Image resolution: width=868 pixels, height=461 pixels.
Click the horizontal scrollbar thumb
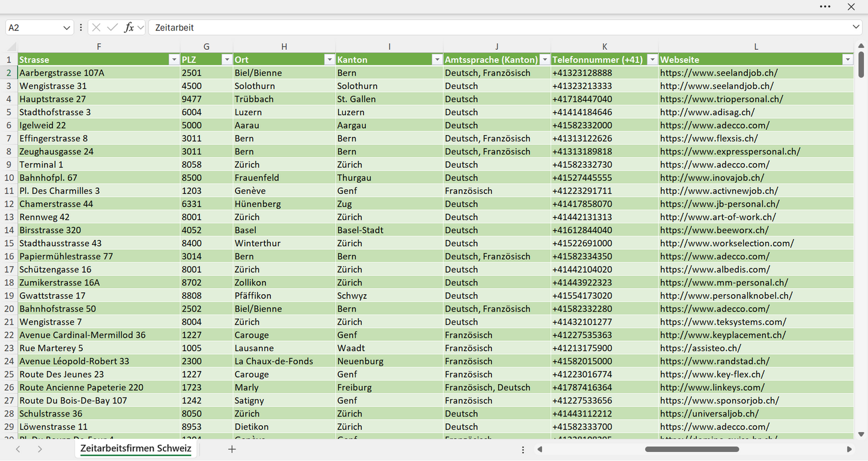692,449
